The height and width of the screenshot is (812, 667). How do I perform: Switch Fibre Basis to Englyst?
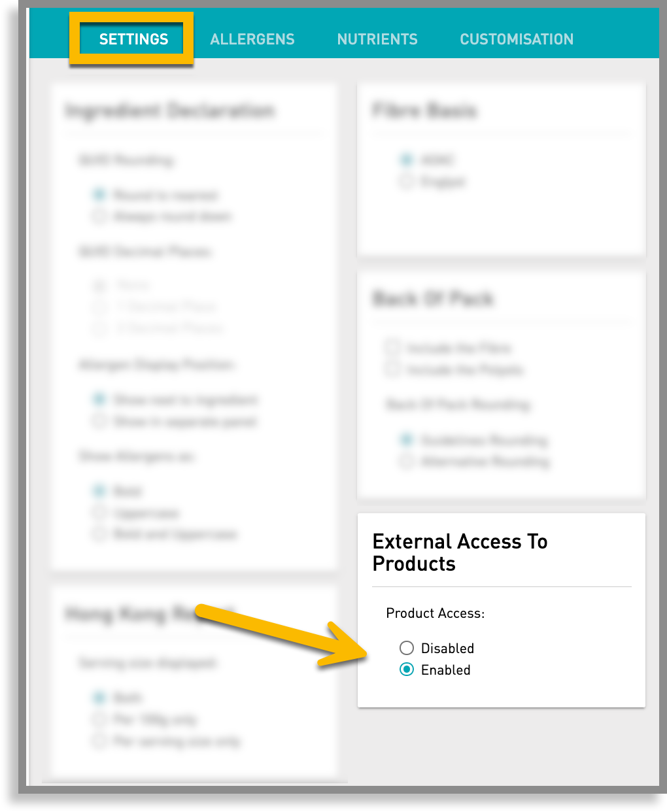[406, 182]
